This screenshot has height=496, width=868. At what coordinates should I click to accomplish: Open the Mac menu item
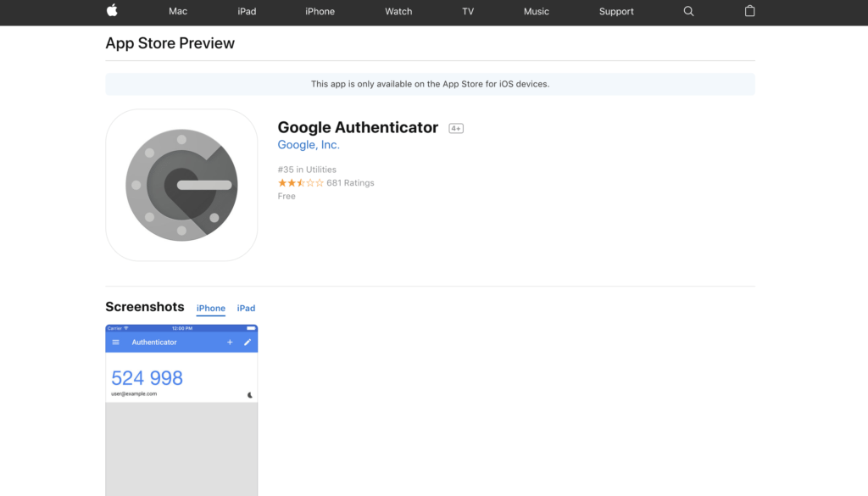click(178, 11)
